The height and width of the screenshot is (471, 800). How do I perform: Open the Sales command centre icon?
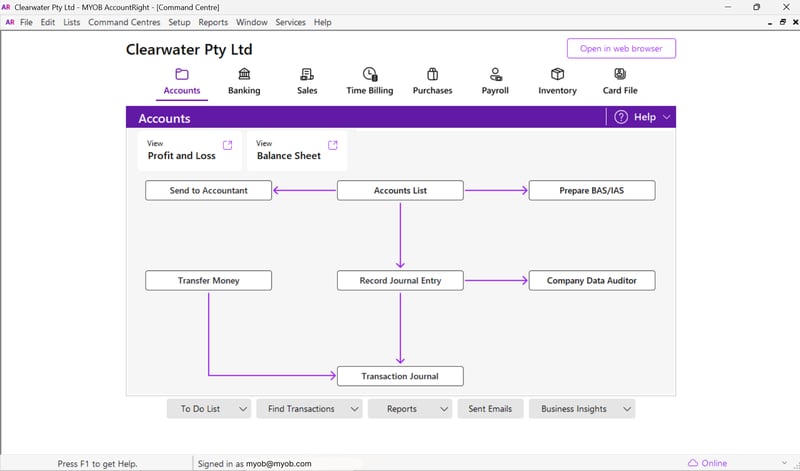tap(307, 75)
